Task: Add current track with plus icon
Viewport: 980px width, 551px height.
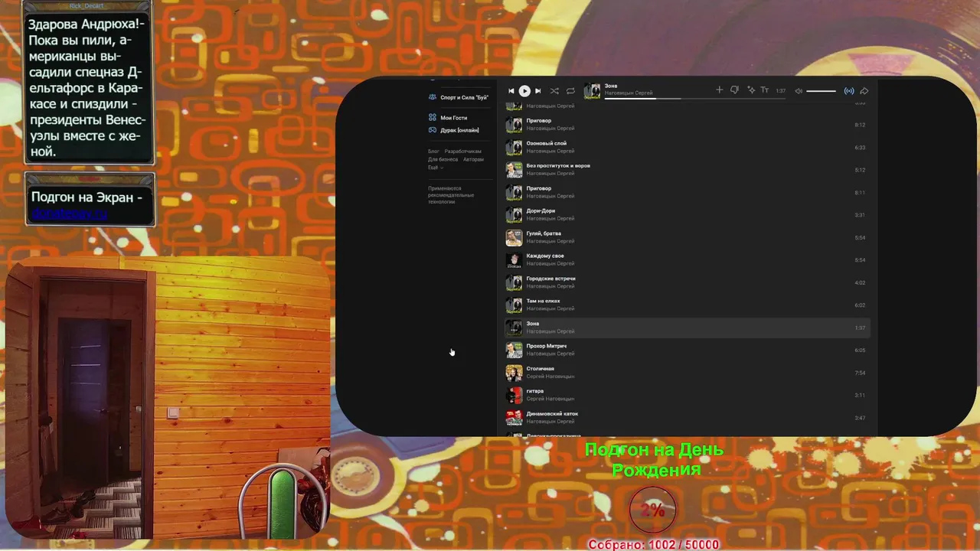Action: click(x=719, y=90)
